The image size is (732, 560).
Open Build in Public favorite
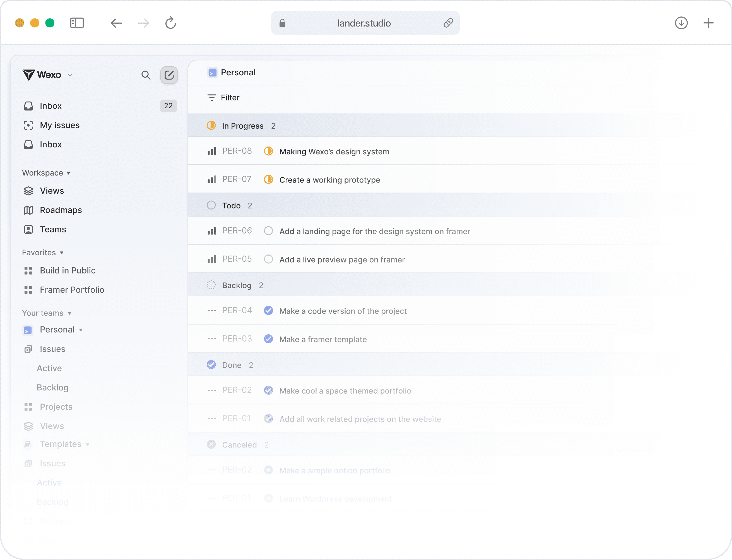coord(68,270)
